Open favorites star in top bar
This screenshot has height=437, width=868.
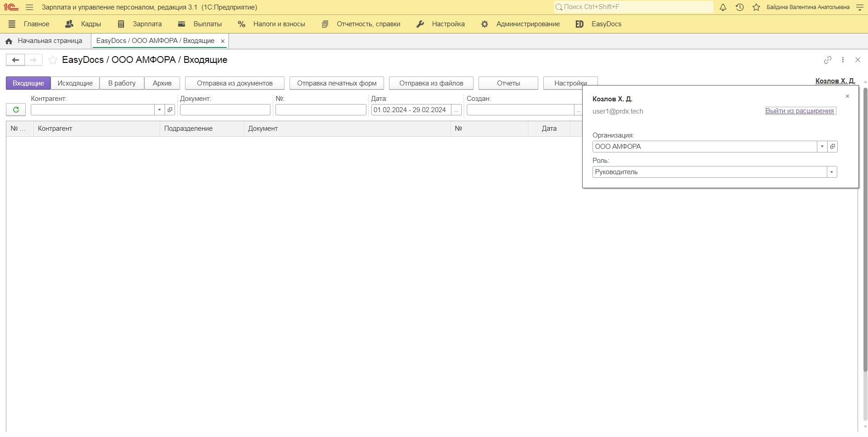(756, 7)
